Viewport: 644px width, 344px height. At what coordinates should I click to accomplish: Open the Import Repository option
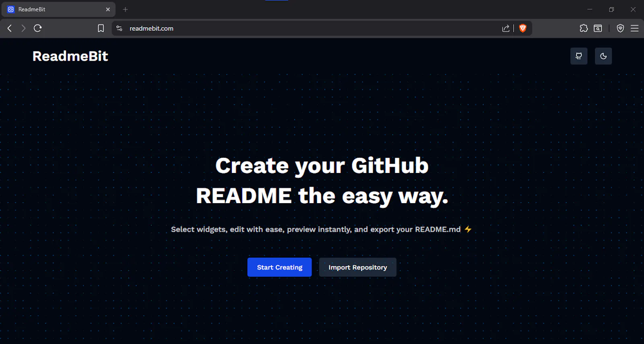pyautogui.click(x=357, y=267)
